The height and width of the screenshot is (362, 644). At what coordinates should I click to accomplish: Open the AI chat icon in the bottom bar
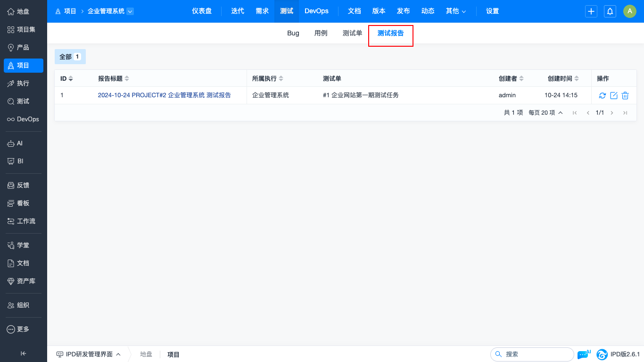[x=584, y=354]
